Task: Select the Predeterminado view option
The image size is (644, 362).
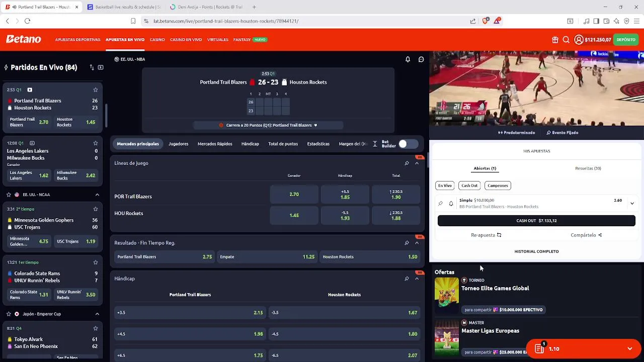Action: [516, 133]
